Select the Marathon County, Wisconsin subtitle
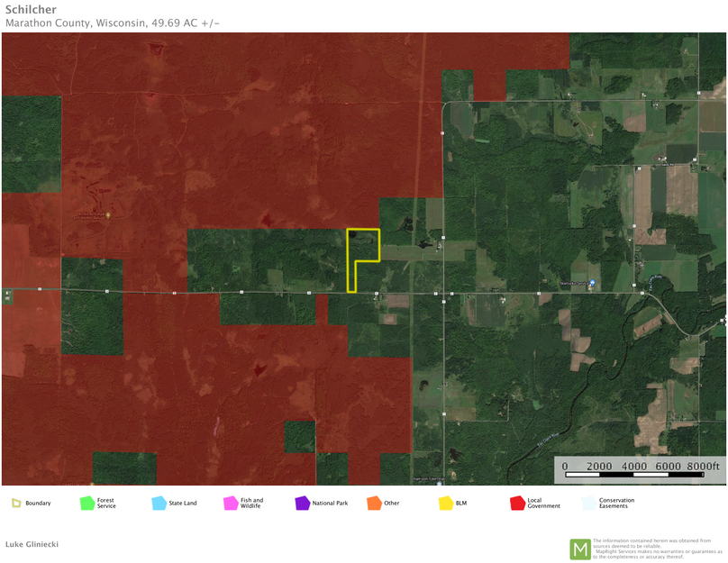This screenshot has height=563, width=728. (x=113, y=23)
